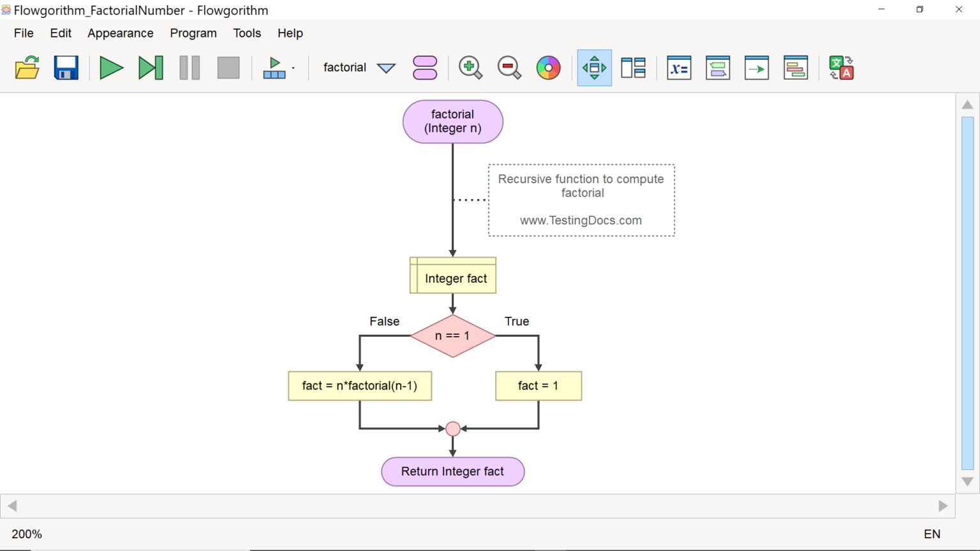Step through the program one shape
This screenshot has height=551, width=980.
pos(150,67)
